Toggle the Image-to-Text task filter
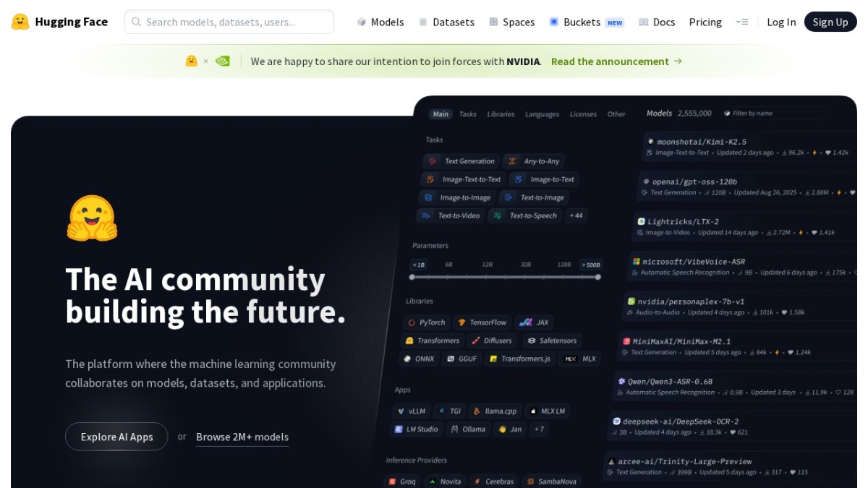 pos(544,179)
